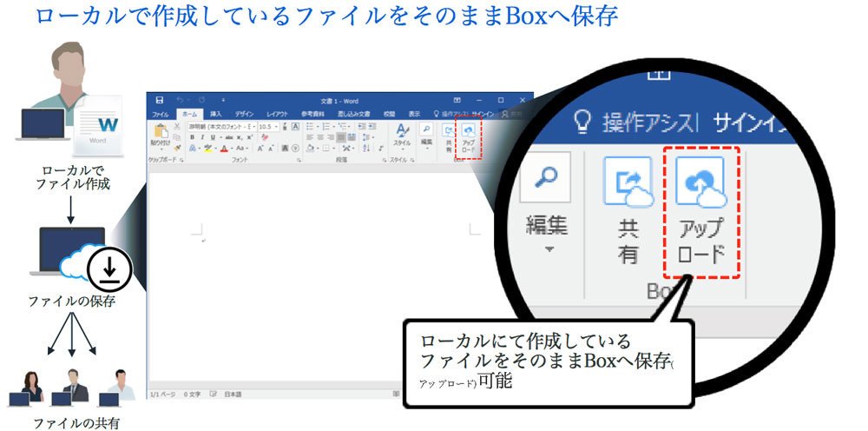
Task: Click the large 貼り付け paste icon
Action: [161, 130]
